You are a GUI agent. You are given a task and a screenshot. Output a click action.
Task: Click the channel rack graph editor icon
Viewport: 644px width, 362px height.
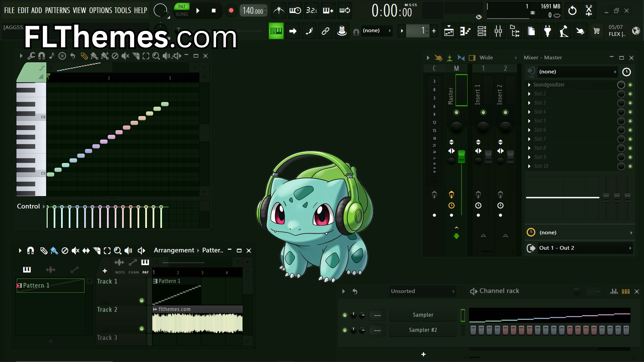(614, 291)
